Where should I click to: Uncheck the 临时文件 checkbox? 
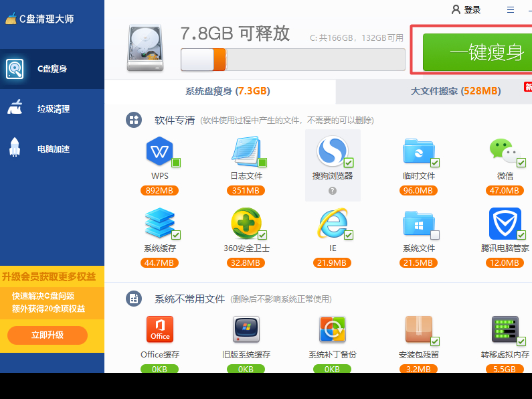[x=435, y=163]
